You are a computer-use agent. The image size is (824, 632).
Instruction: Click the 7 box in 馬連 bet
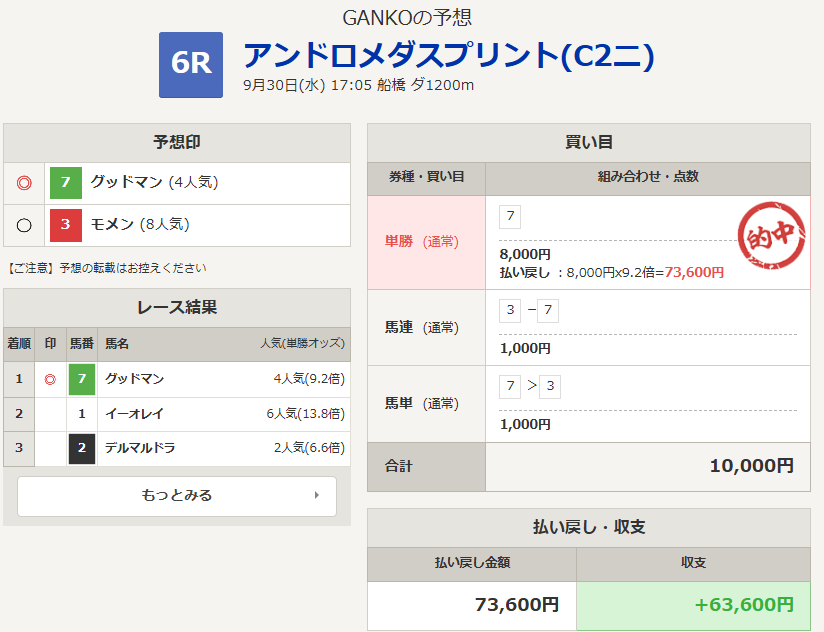click(548, 310)
